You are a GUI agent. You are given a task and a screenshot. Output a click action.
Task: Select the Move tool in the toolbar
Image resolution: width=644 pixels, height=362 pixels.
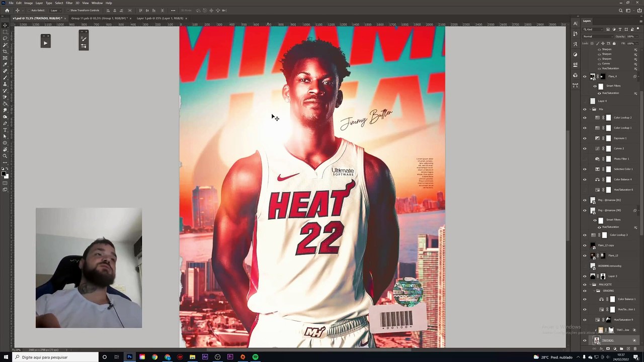click(5, 25)
